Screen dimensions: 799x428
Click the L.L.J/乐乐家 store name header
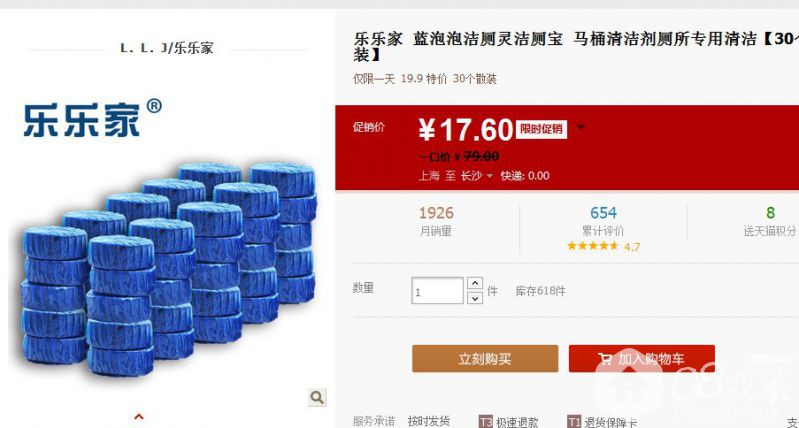click(167, 48)
